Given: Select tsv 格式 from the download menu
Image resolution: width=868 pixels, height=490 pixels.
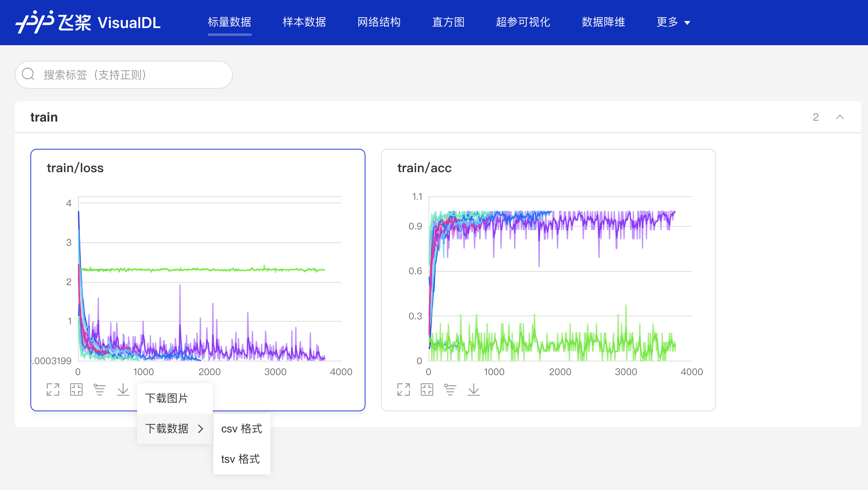Looking at the screenshot, I should pyautogui.click(x=240, y=459).
